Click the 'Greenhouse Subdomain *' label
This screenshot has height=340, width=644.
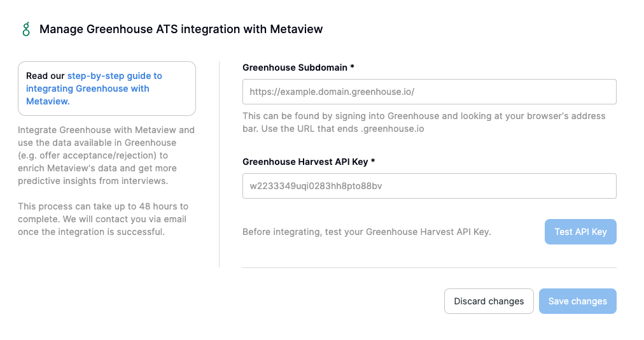298,67
